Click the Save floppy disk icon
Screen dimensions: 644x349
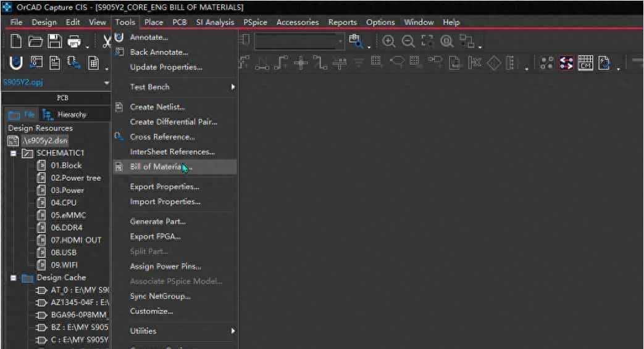pos(55,42)
